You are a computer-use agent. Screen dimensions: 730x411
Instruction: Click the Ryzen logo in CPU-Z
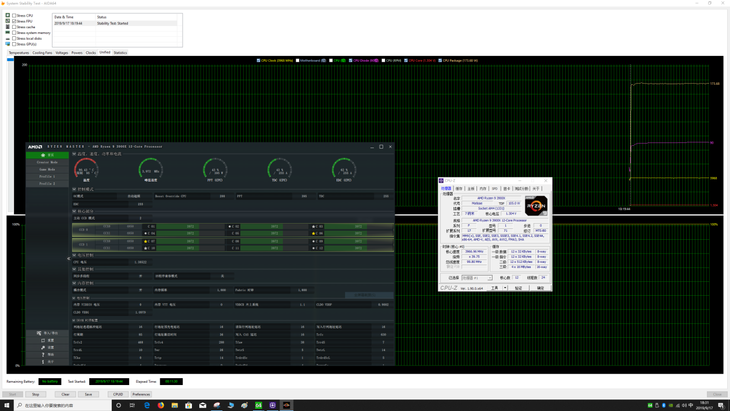point(536,206)
